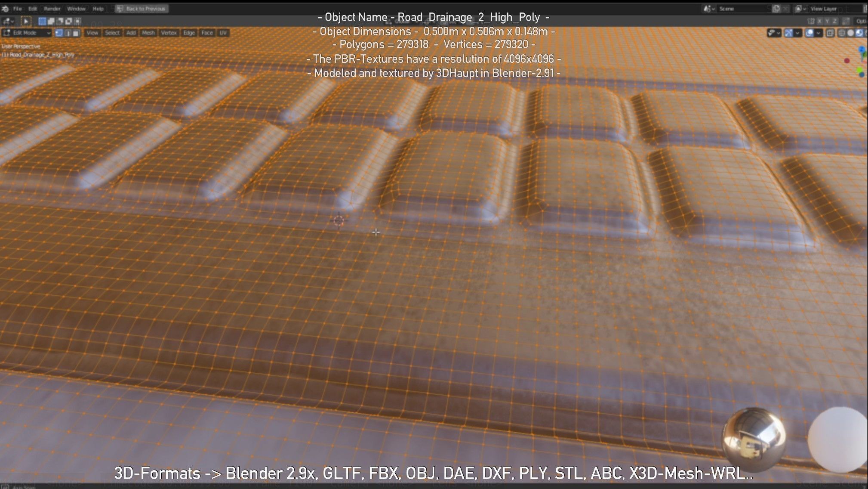This screenshot has width=868, height=489.
Task: Open the UV menu
Action: click(223, 33)
